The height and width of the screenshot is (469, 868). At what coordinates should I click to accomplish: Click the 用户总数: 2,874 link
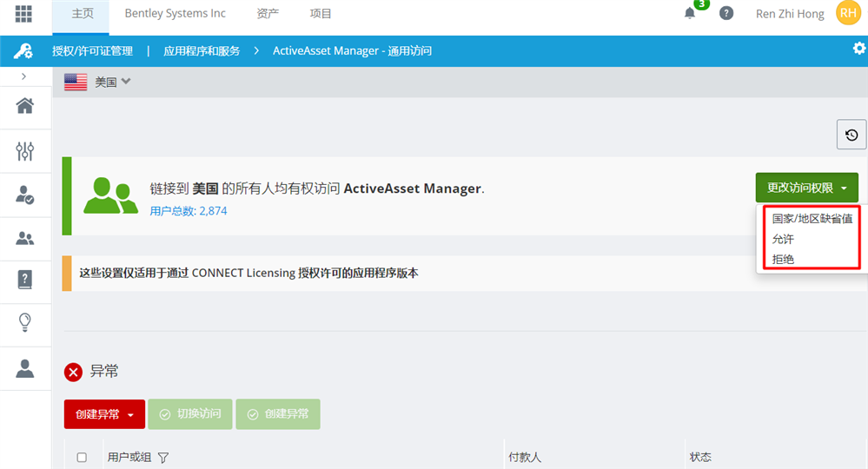[189, 211]
